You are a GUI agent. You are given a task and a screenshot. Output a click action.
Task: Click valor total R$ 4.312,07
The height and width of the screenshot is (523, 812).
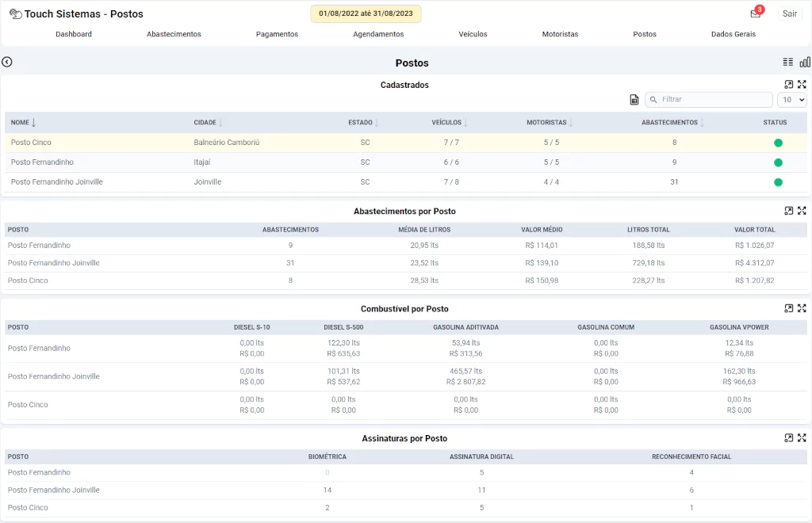(x=755, y=263)
